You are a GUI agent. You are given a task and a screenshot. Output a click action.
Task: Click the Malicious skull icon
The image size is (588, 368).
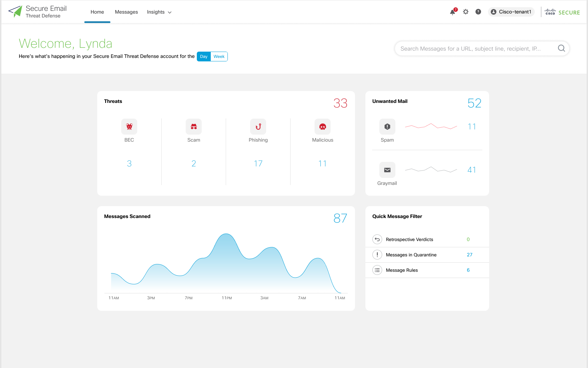pyautogui.click(x=323, y=127)
